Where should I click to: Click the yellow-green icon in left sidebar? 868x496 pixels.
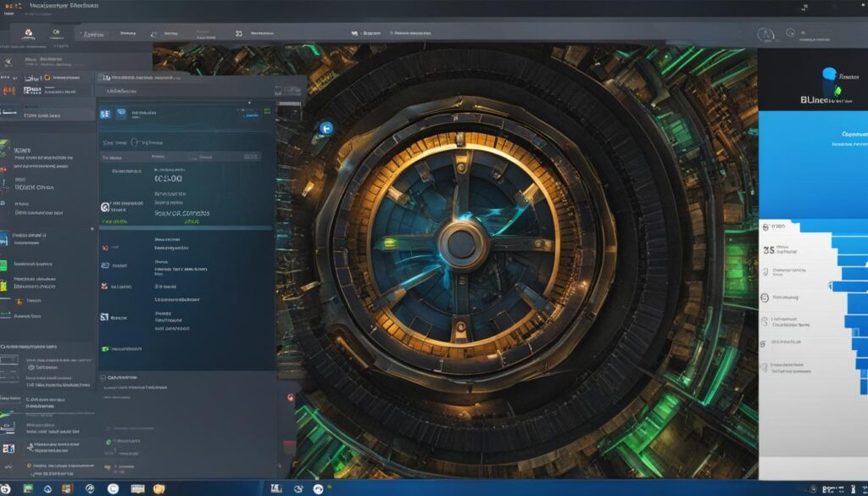pos(3,286)
